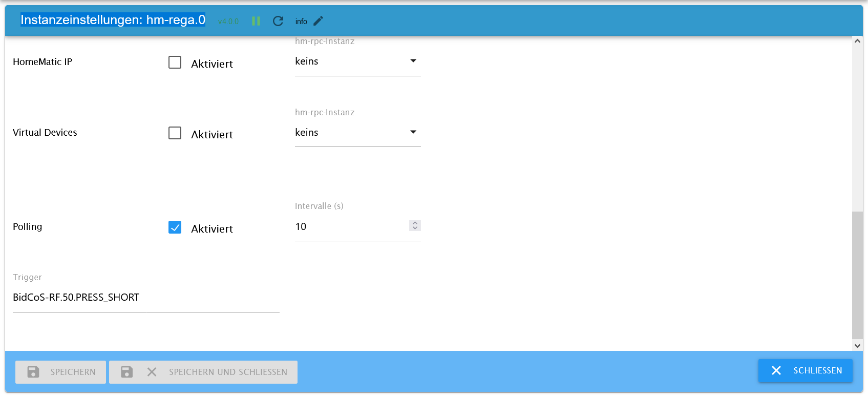Click the Instanzeinstellungen: hm-rega.0 title
Image resolution: width=868 pixels, height=397 pixels.
113,20
